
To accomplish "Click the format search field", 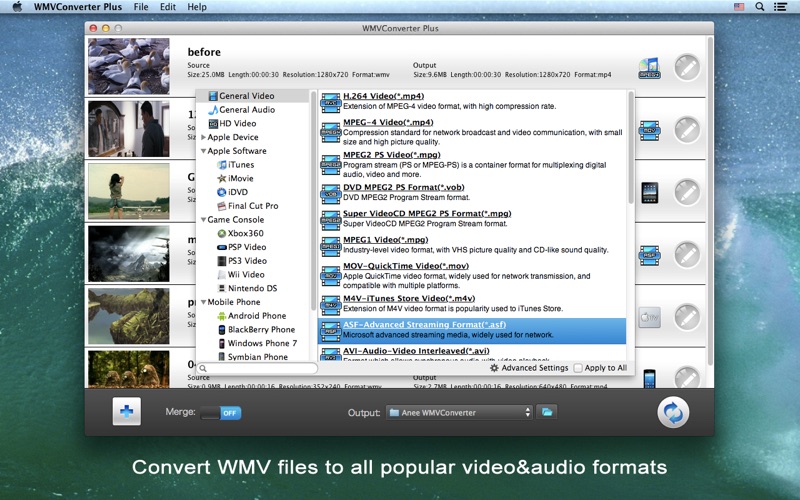I will (257, 368).
